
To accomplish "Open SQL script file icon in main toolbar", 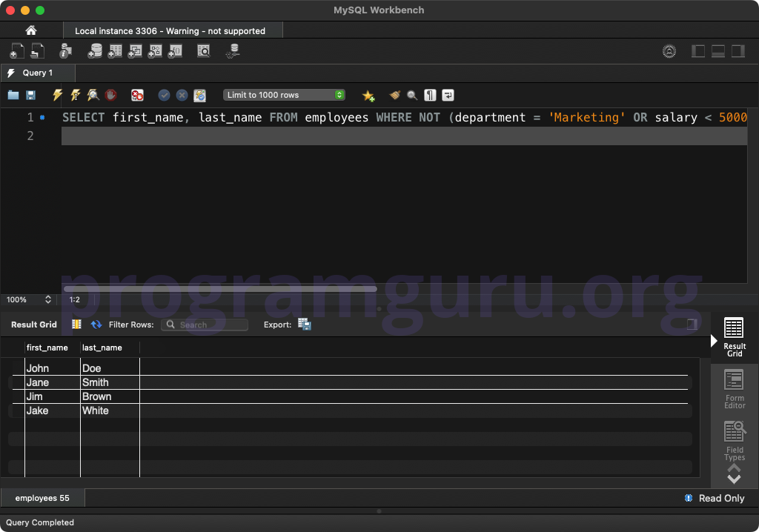I will 38,51.
